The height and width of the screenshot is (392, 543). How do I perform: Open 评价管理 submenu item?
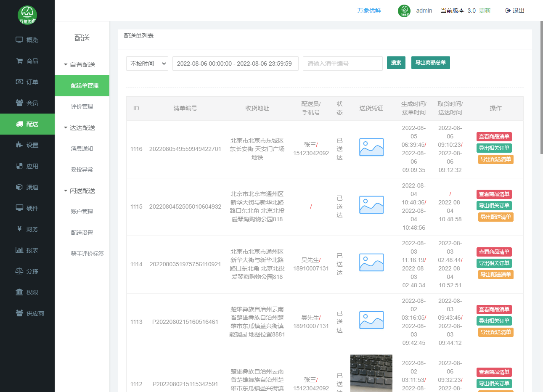[x=82, y=107]
